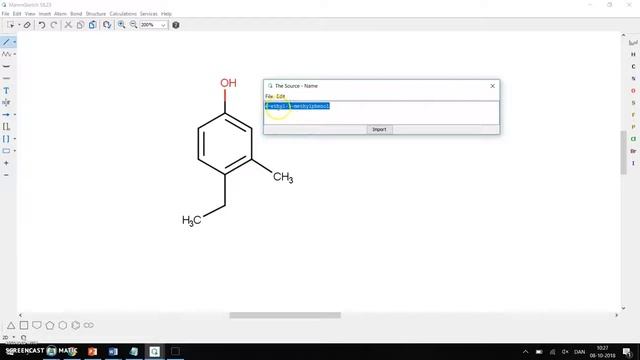Copy the selection to clipboard

pos(80,25)
